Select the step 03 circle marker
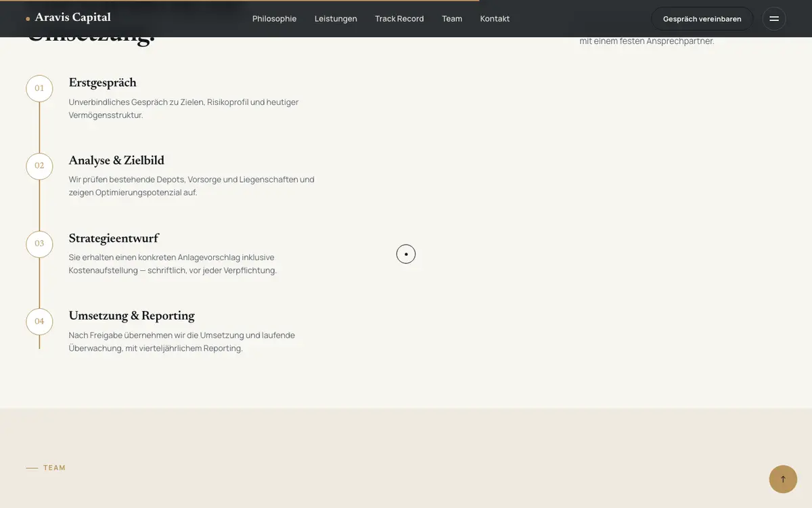 [39, 244]
